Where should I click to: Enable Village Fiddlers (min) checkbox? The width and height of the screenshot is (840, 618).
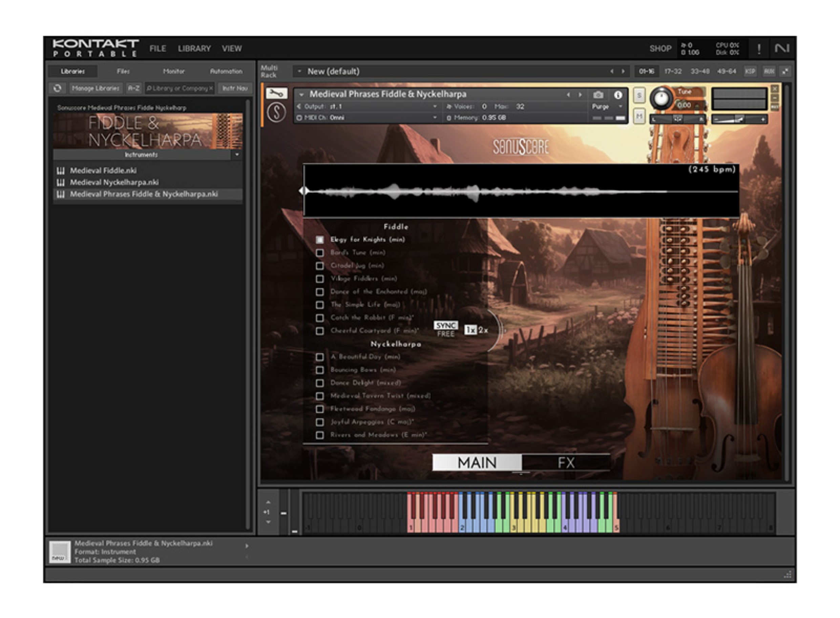point(320,279)
